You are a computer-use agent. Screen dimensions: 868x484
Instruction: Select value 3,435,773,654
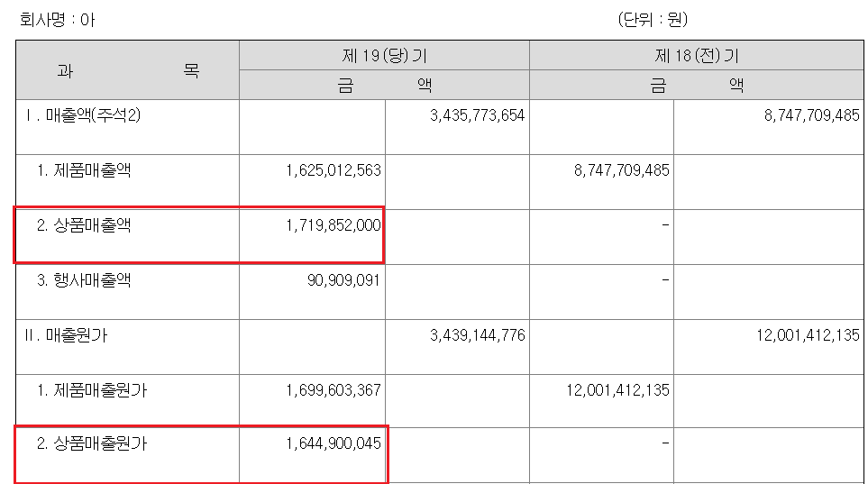click(477, 115)
